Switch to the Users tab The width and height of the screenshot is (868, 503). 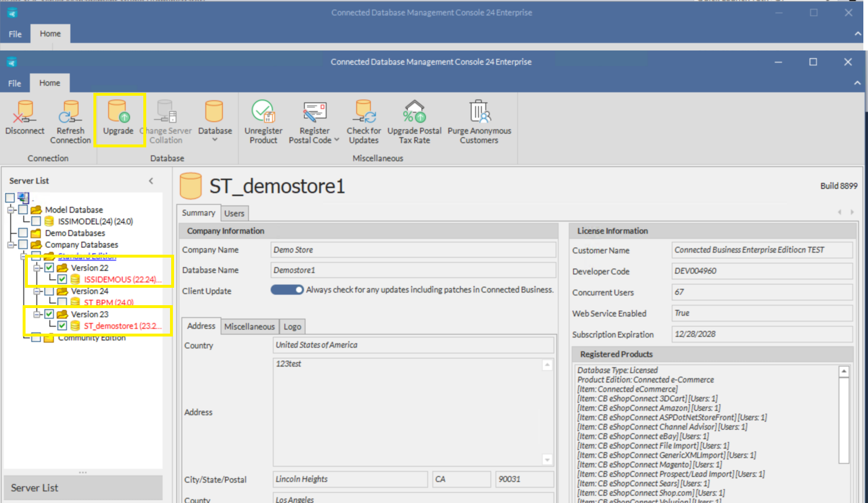pyautogui.click(x=234, y=213)
